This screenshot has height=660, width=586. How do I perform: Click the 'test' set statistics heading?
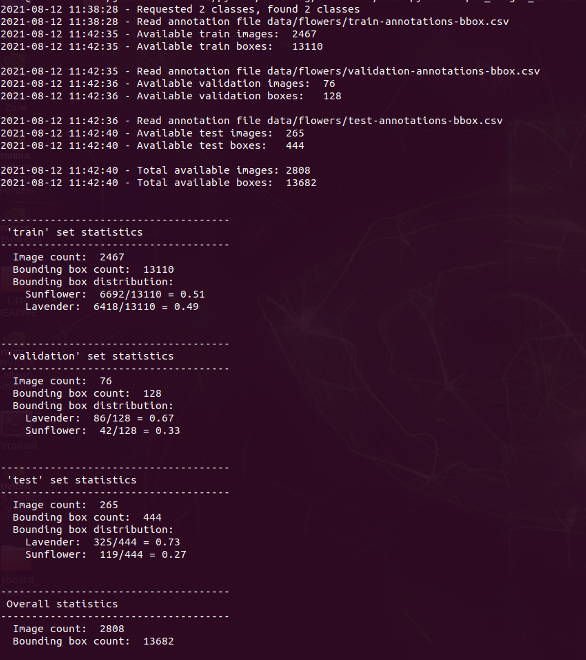point(72,480)
